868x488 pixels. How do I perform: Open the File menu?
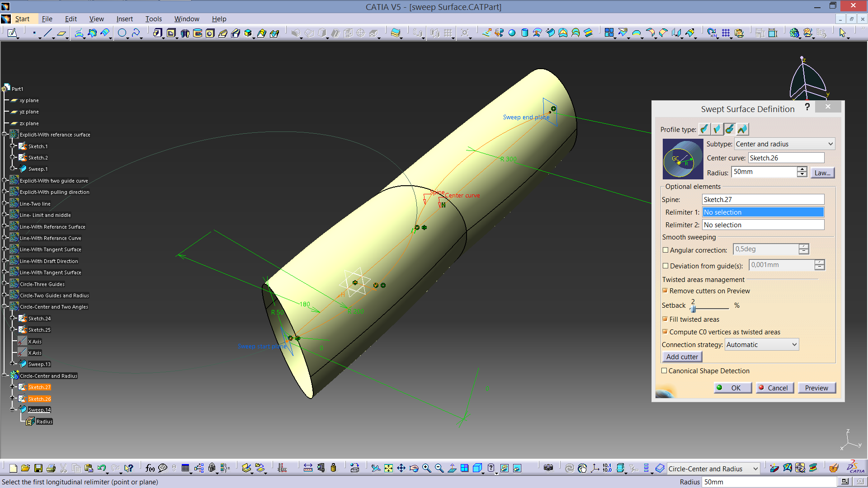coord(47,19)
